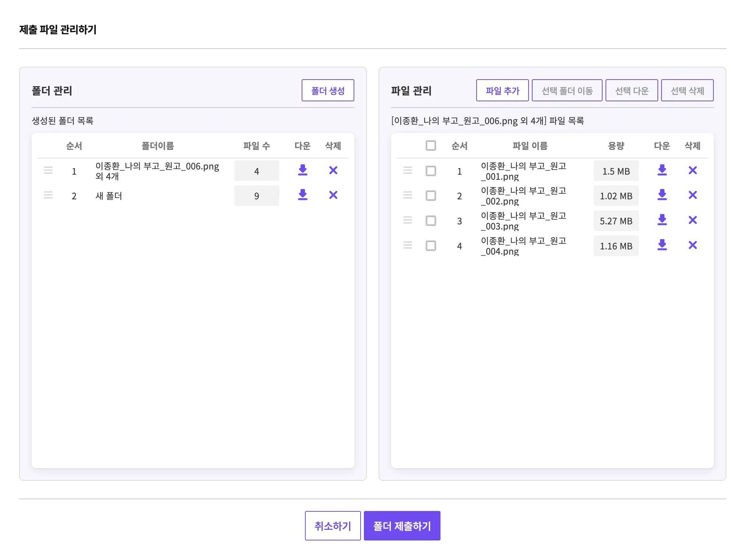Delete file 이종환_나의 부고_원고_002.png

(x=692, y=195)
